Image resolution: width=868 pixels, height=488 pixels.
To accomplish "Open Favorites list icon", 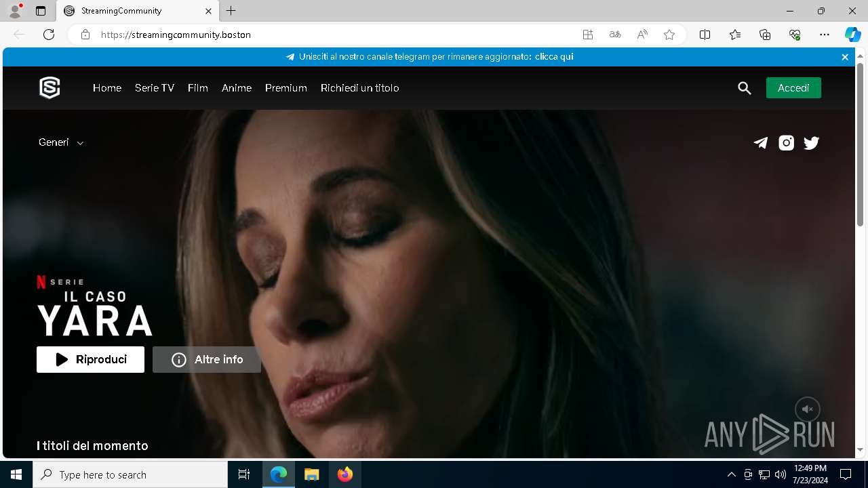I will coord(735,35).
